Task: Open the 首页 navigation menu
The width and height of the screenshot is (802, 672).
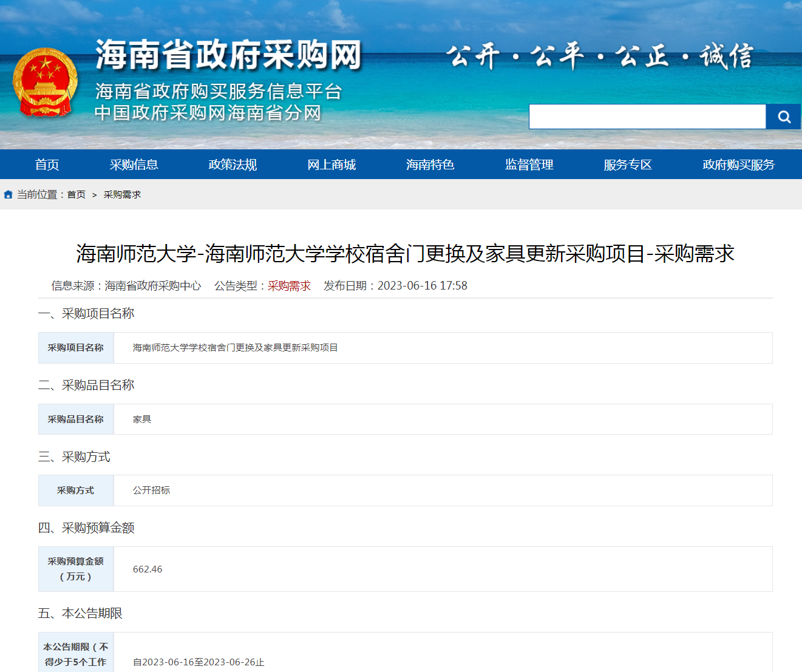Action: 47,165
